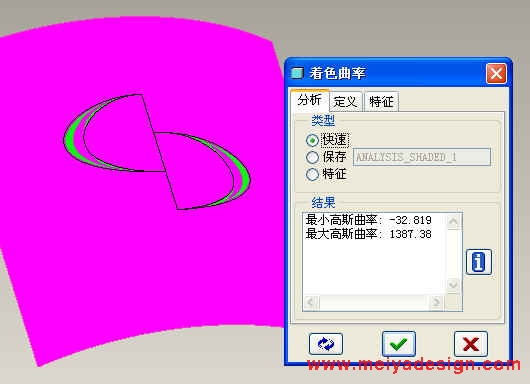Screen dimensions: 530x384
Task: Confirm with the green checkmark button
Action: click(399, 344)
